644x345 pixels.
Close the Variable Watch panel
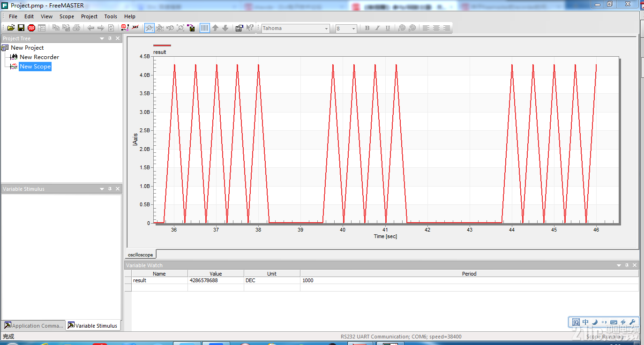click(x=635, y=265)
